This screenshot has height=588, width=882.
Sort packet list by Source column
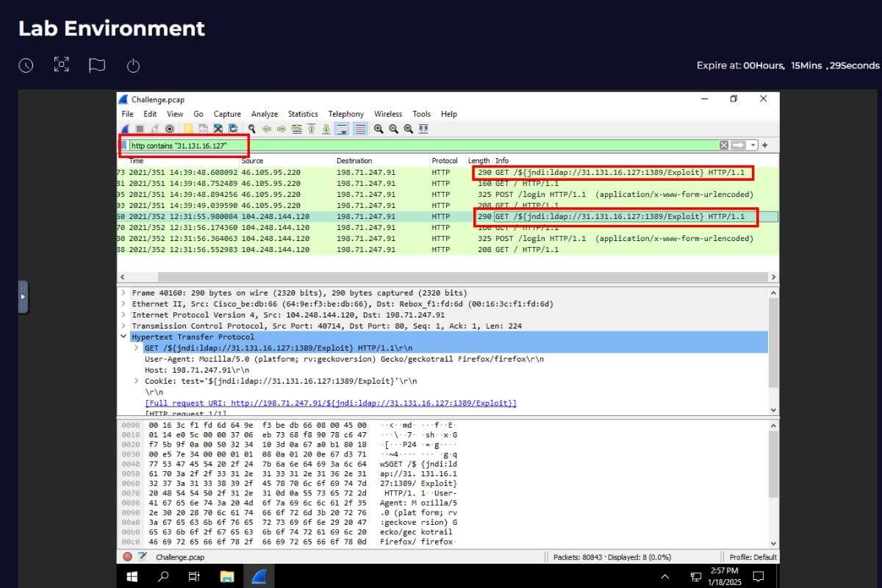pyautogui.click(x=252, y=160)
